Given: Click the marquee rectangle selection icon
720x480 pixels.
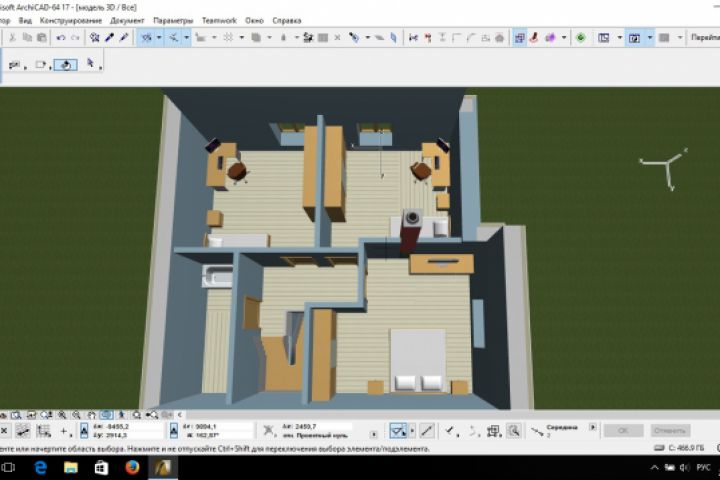Looking at the screenshot, I should point(40,65).
